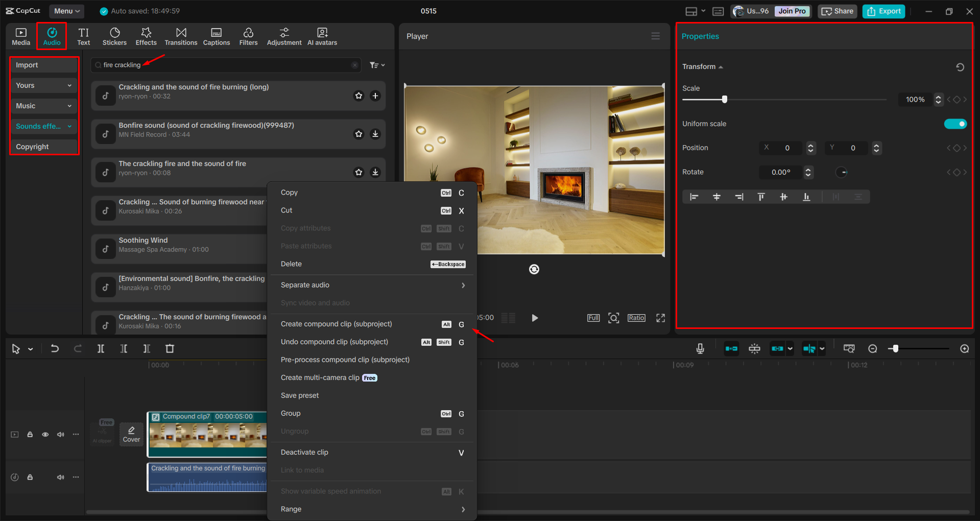Image resolution: width=980 pixels, height=521 pixels.
Task: Click the Scale slider handle
Action: 724,99
